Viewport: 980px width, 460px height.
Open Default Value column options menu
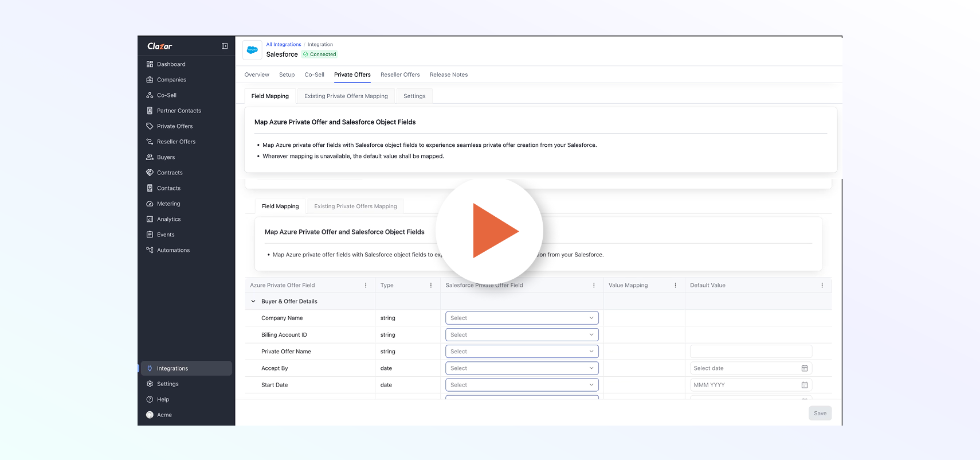point(822,285)
